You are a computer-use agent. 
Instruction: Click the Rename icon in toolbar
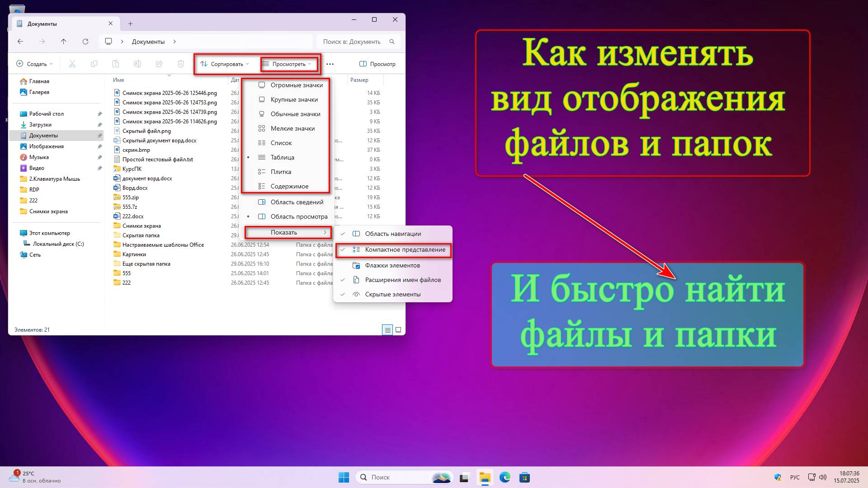click(137, 64)
